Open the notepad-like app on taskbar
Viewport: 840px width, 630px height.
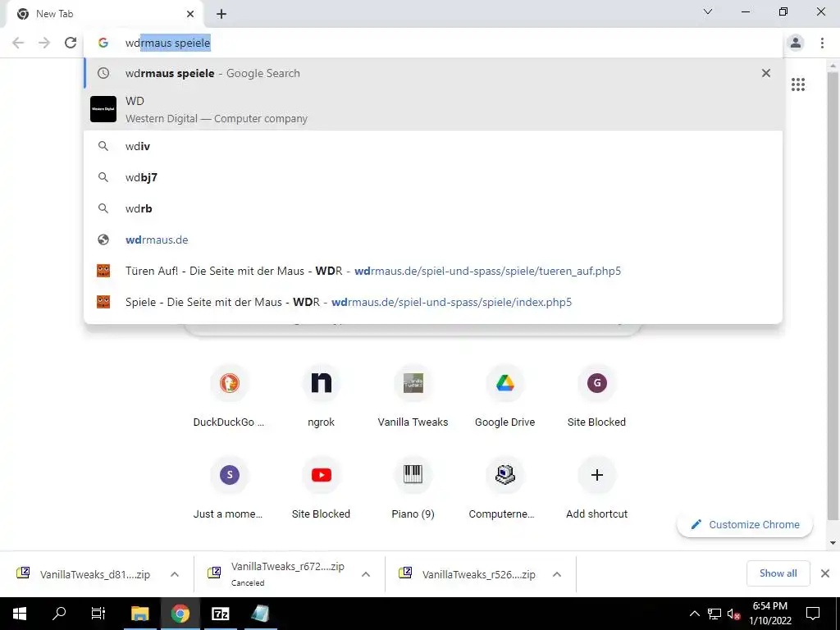click(261, 614)
